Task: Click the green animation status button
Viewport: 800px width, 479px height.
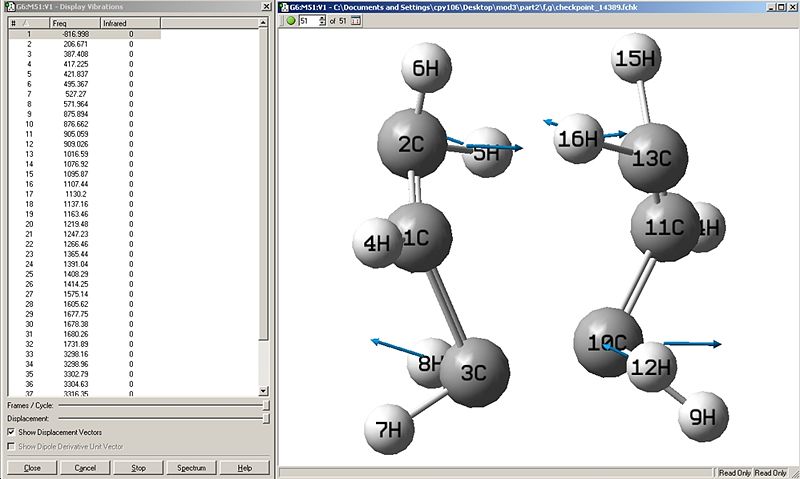Action: tap(291, 21)
